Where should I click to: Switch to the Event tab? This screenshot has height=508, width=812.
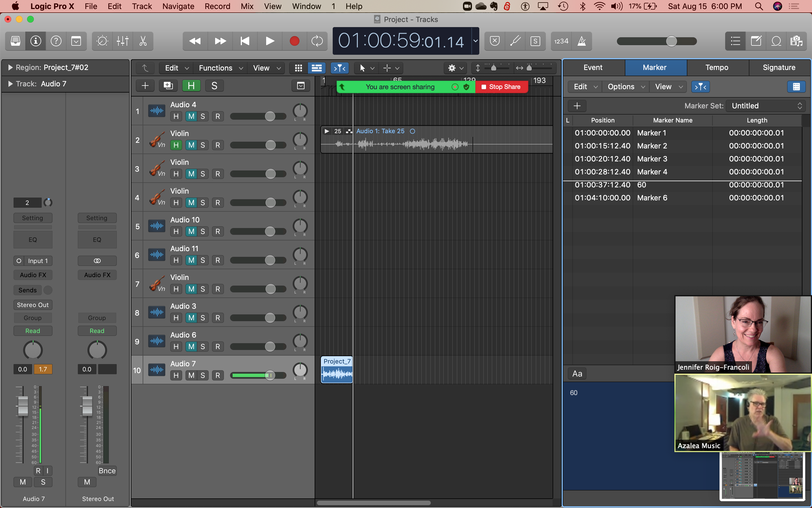tap(593, 67)
